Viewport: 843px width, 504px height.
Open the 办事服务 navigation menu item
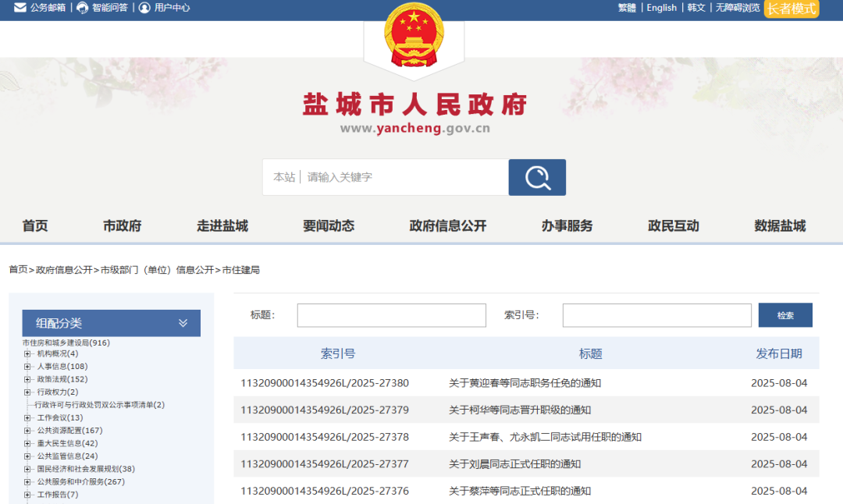(x=567, y=225)
